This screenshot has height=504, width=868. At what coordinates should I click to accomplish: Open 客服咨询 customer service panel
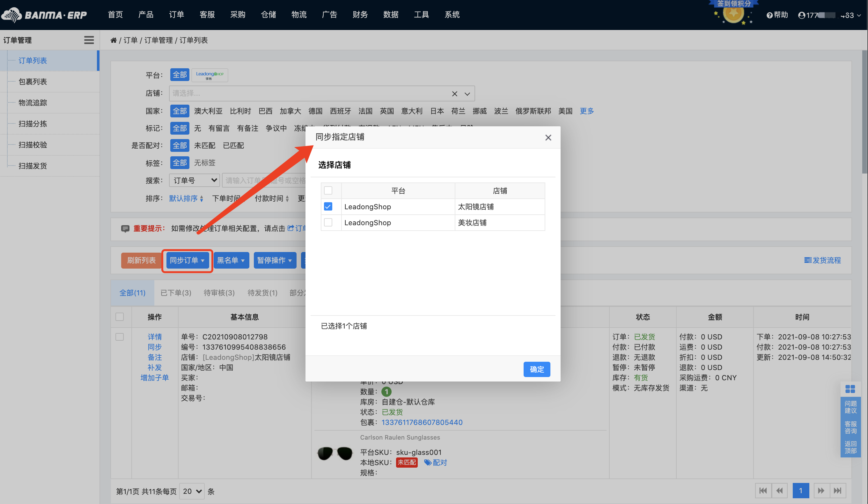coord(850,427)
